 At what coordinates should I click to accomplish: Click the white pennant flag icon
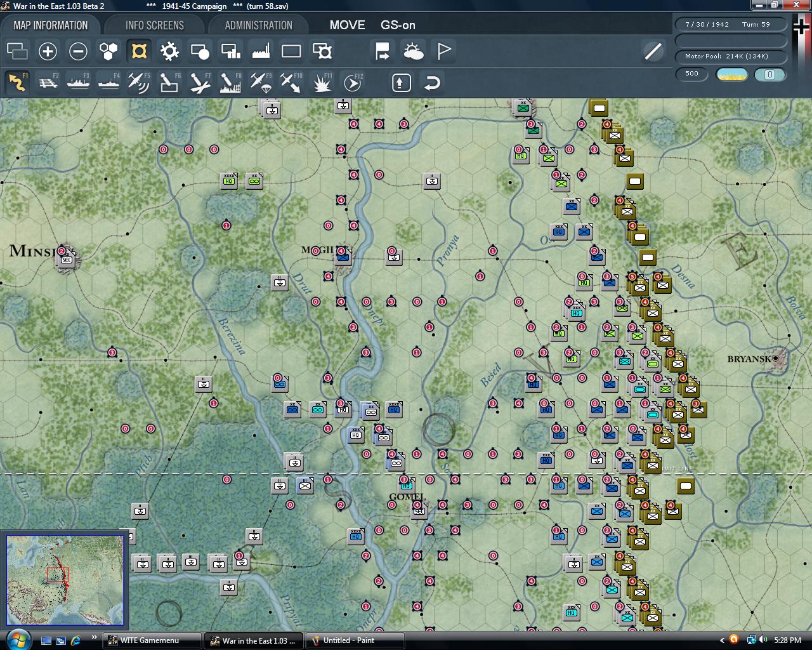(443, 51)
